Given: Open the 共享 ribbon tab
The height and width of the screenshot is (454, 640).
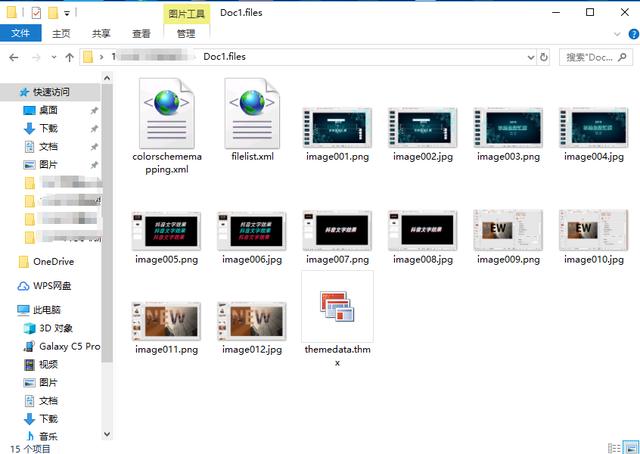Looking at the screenshot, I should coord(101,33).
